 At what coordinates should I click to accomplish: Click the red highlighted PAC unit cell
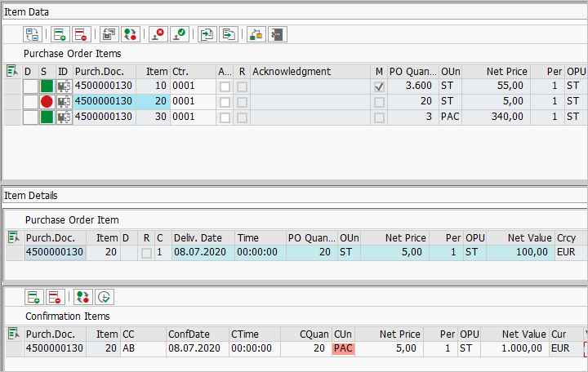343,349
